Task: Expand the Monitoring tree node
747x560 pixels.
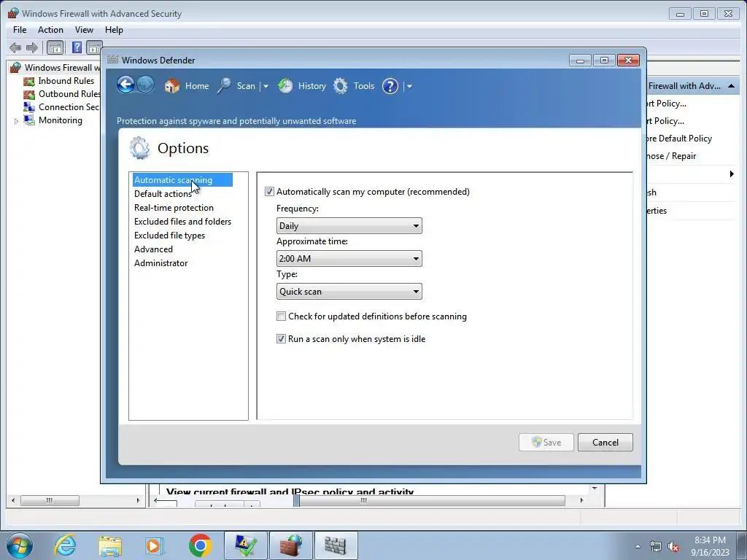Action: [x=16, y=121]
